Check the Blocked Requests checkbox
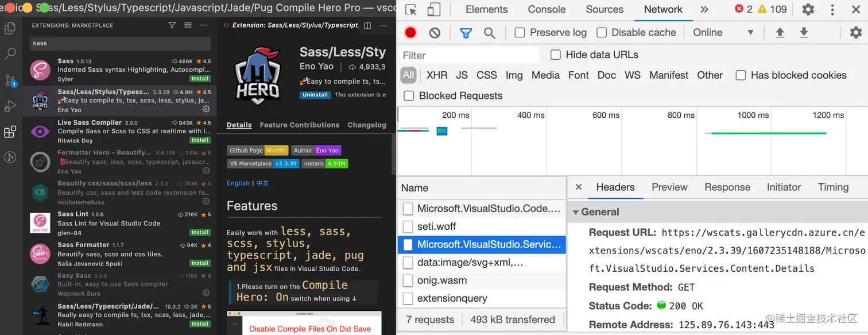Image resolution: width=868 pixels, height=335 pixels. coord(409,95)
